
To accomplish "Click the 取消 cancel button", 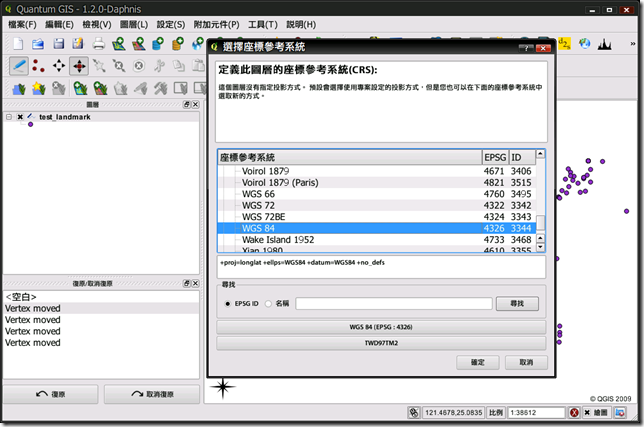I will (x=526, y=363).
